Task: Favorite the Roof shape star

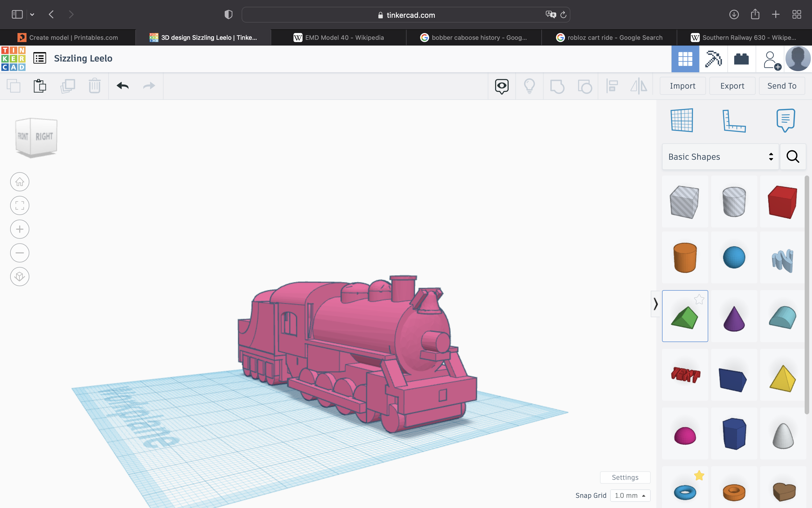Action: click(x=699, y=299)
